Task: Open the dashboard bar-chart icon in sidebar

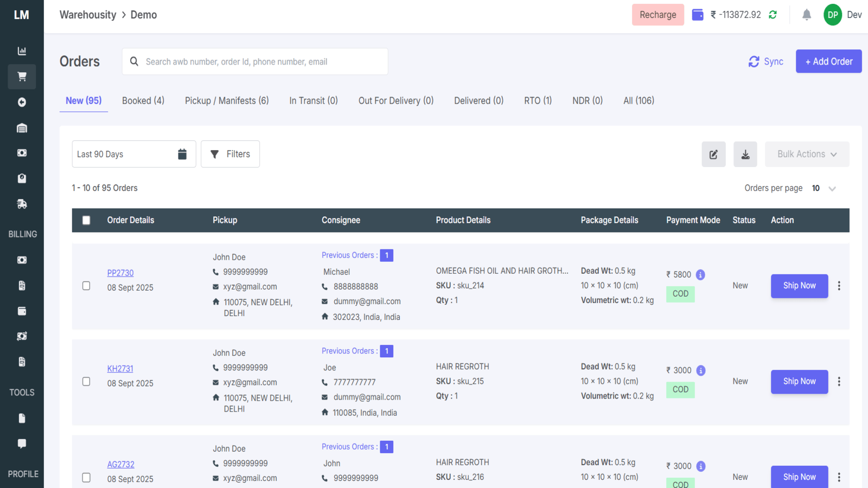Action: click(x=22, y=50)
